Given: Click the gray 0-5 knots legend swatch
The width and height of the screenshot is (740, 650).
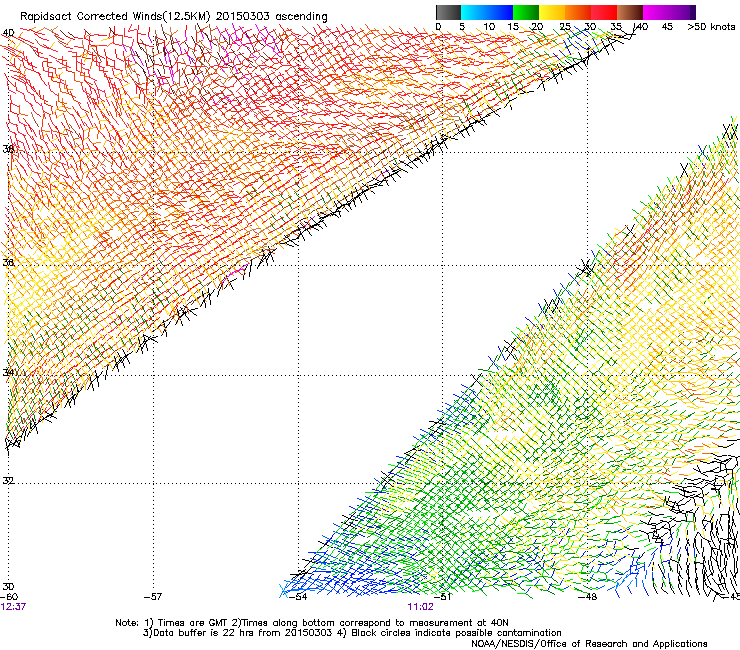Looking at the screenshot, I should (x=448, y=12).
